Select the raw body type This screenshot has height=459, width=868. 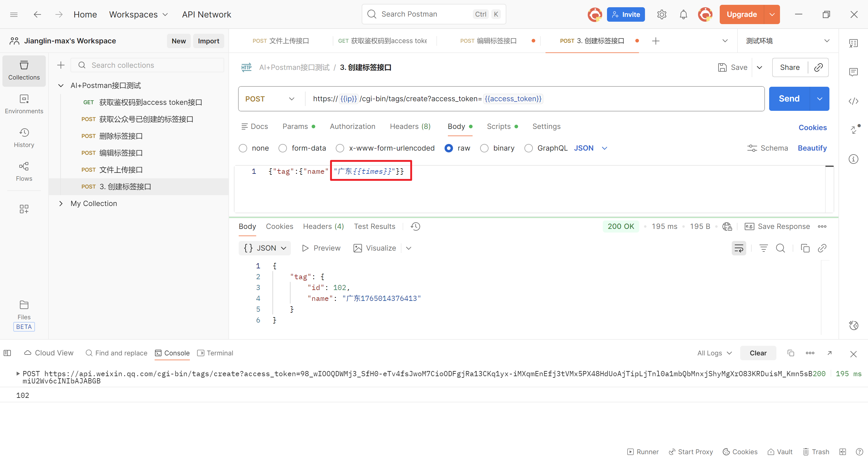[448, 148]
